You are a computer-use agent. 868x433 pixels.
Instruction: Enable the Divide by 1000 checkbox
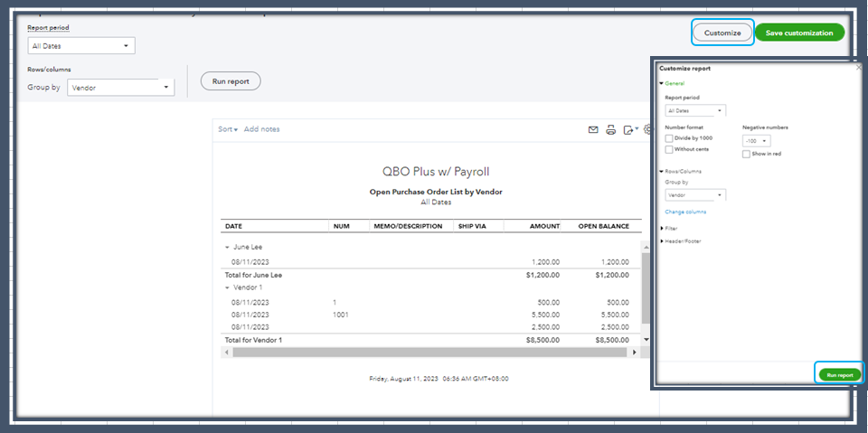pyautogui.click(x=669, y=138)
